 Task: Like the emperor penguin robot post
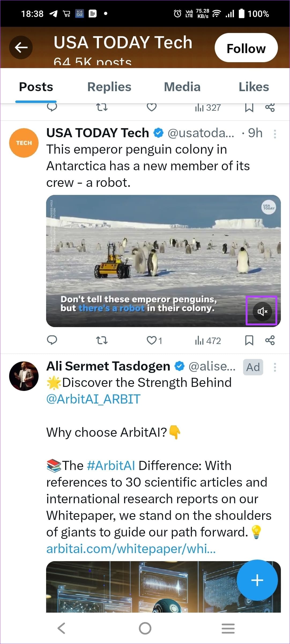pyautogui.click(x=152, y=340)
